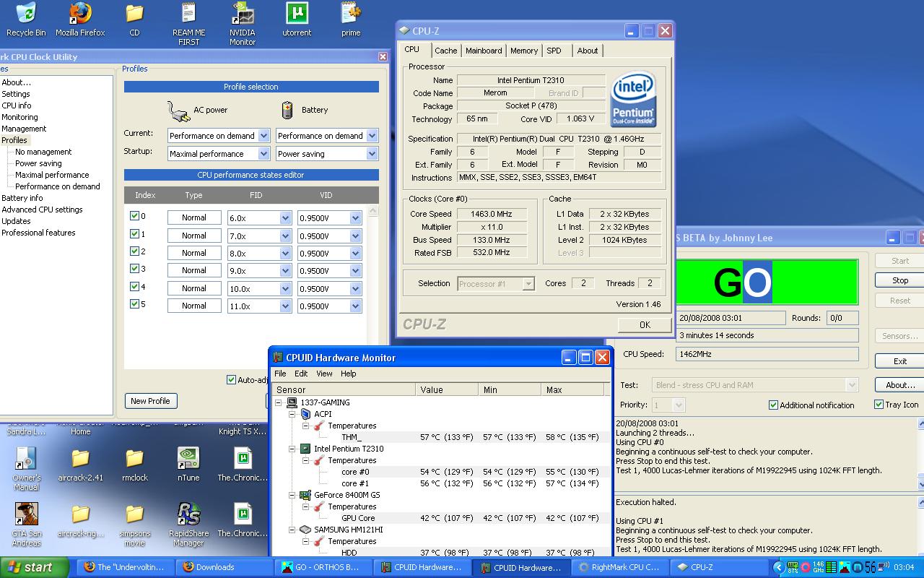Screen dimensions: 924x578
Task: Open the AC power Startup profile dropdown
Action: point(263,154)
